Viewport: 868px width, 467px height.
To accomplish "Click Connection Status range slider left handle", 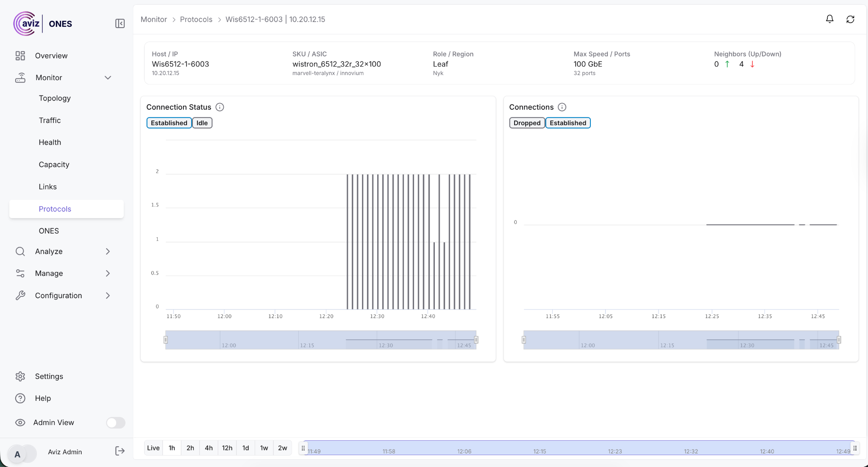I will [166, 340].
